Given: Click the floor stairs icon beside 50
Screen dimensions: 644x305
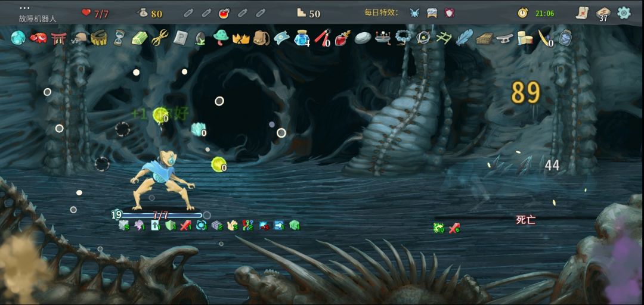Looking at the screenshot, I should [302, 13].
